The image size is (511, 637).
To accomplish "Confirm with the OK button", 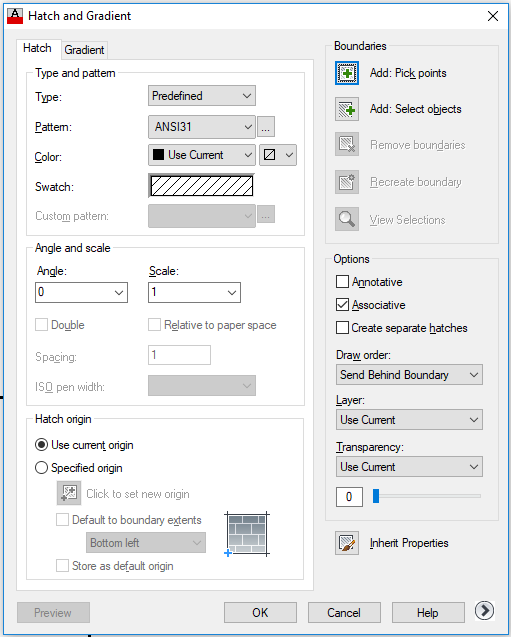I will [260, 613].
